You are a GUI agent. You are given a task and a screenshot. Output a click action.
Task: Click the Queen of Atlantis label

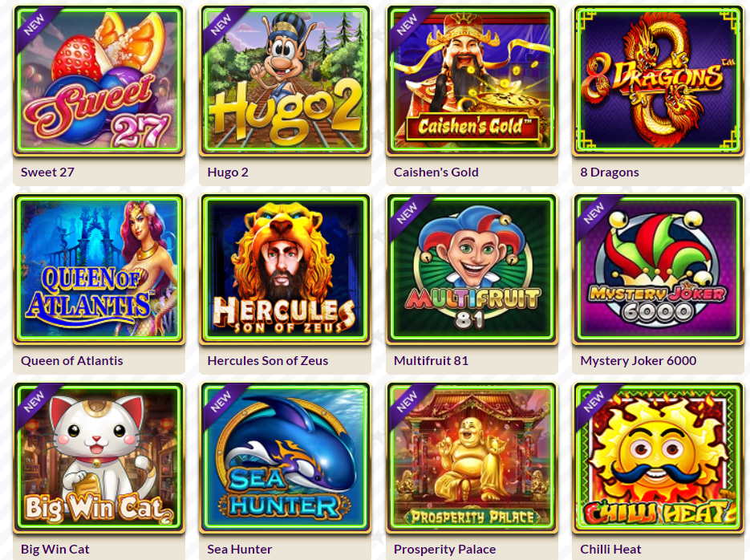(71, 360)
